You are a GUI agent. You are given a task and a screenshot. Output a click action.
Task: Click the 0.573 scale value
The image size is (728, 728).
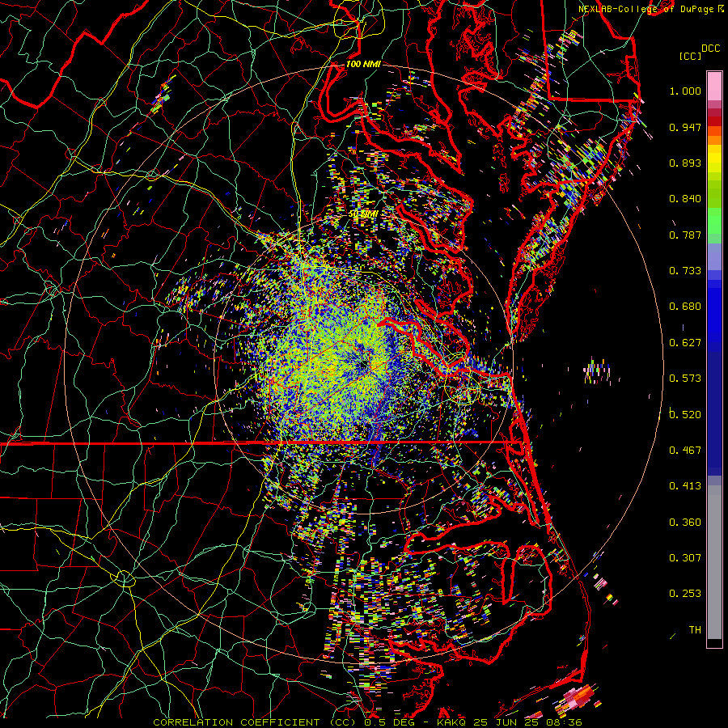point(685,379)
